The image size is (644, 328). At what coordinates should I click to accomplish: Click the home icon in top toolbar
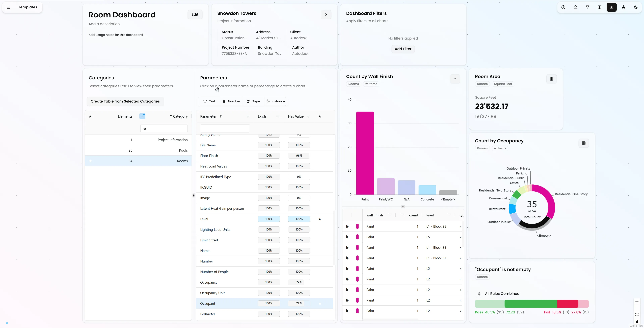pos(575,7)
